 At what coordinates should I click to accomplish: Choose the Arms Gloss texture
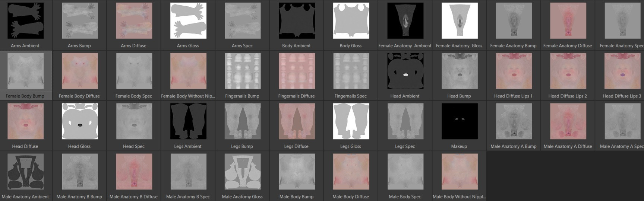point(189,21)
